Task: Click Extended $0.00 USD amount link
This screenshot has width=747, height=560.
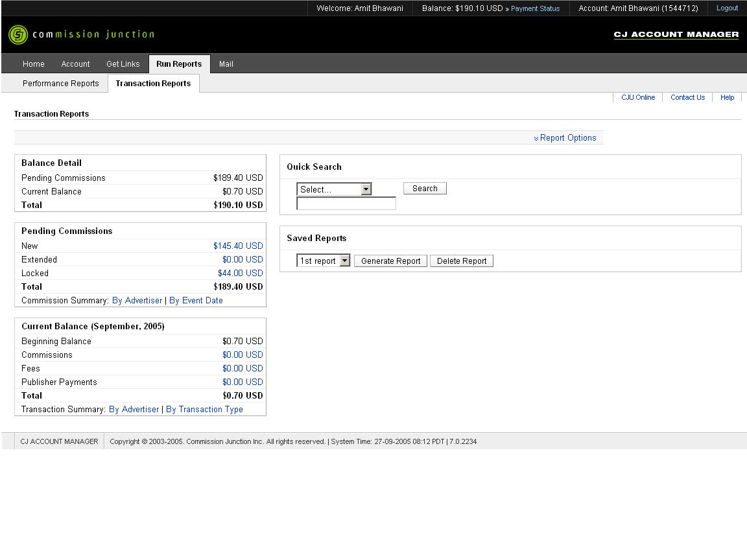Action: pos(243,259)
